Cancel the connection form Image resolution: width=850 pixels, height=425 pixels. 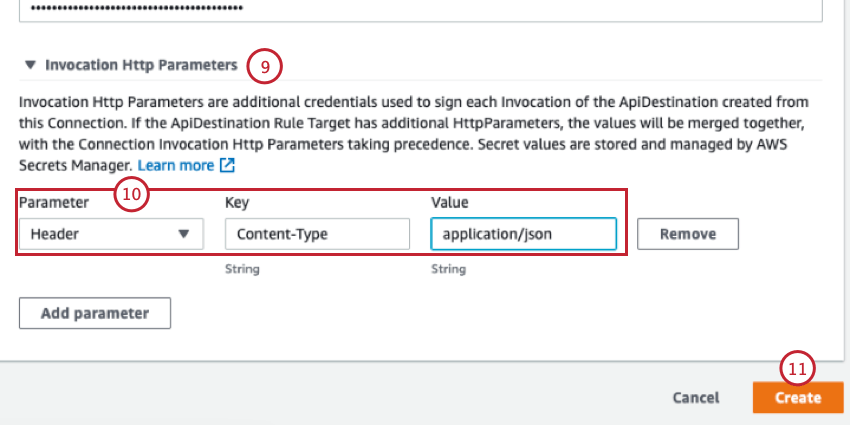[x=696, y=397]
